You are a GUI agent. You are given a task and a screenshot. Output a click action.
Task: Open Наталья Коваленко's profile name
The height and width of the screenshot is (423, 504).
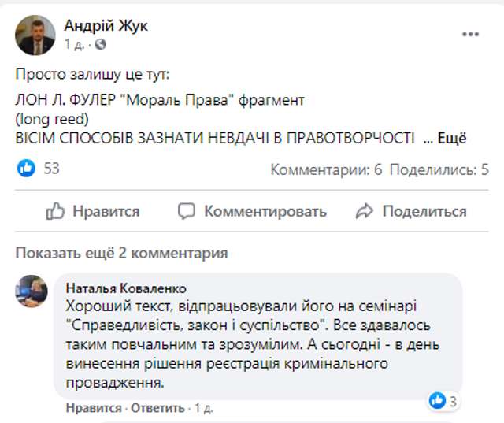coord(126,288)
